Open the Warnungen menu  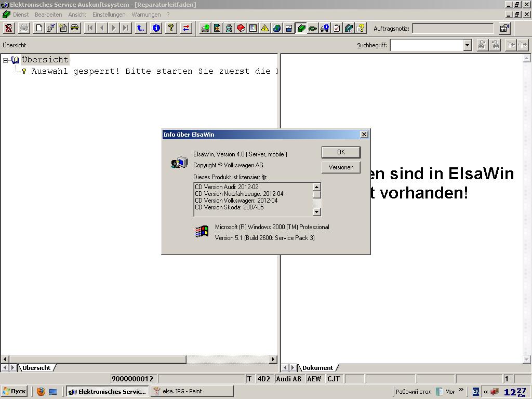(x=146, y=15)
